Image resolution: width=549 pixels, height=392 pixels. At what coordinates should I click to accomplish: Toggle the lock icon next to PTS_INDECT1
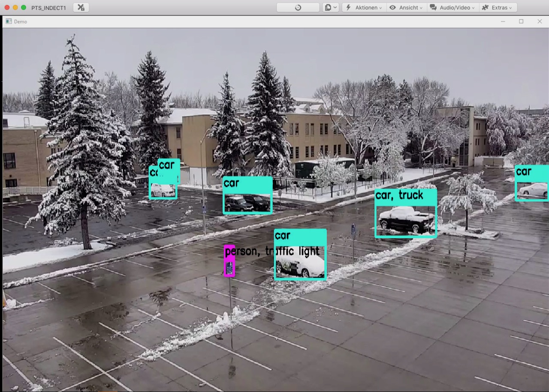[x=81, y=7]
